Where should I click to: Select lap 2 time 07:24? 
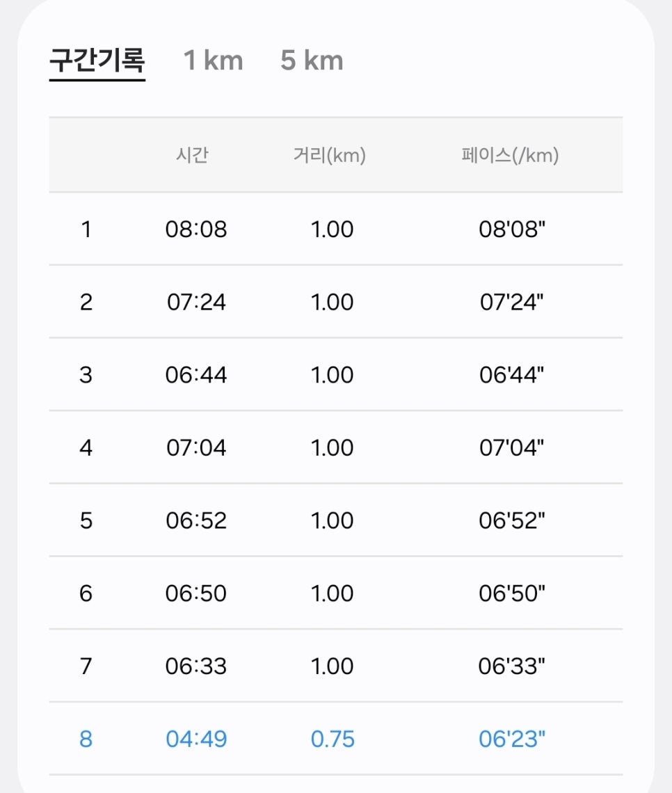pos(196,302)
